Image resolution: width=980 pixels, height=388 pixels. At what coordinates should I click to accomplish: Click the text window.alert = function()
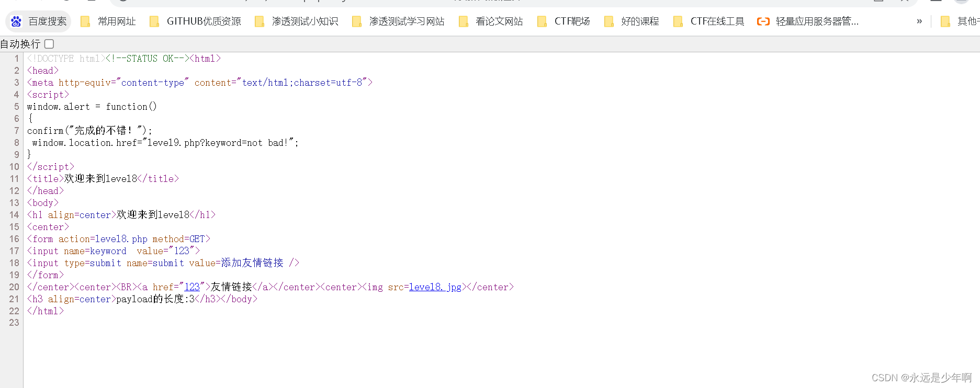[92, 107]
